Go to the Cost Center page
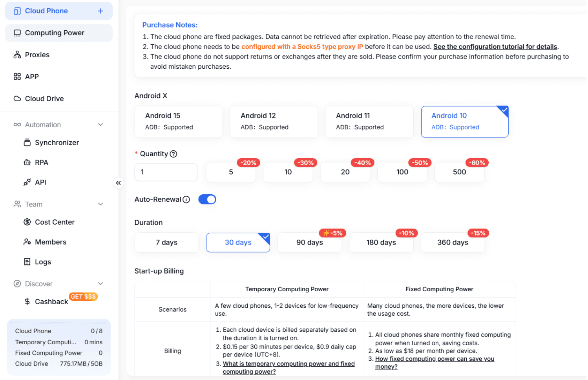This screenshot has width=588, height=380. coord(55,222)
